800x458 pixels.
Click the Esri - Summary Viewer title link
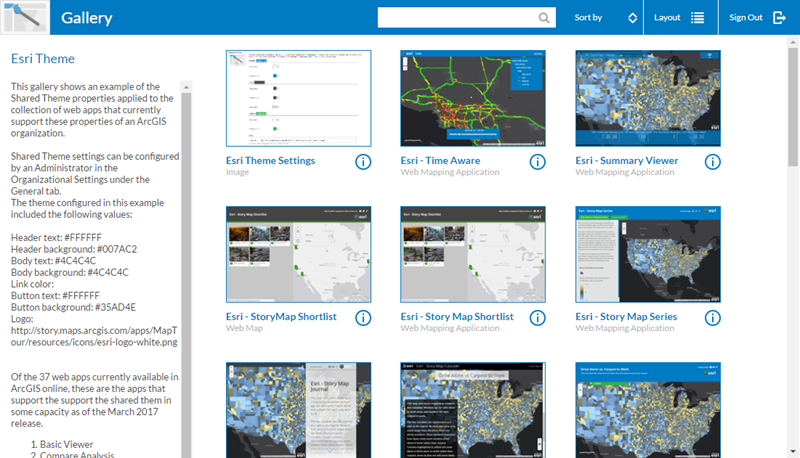627,161
